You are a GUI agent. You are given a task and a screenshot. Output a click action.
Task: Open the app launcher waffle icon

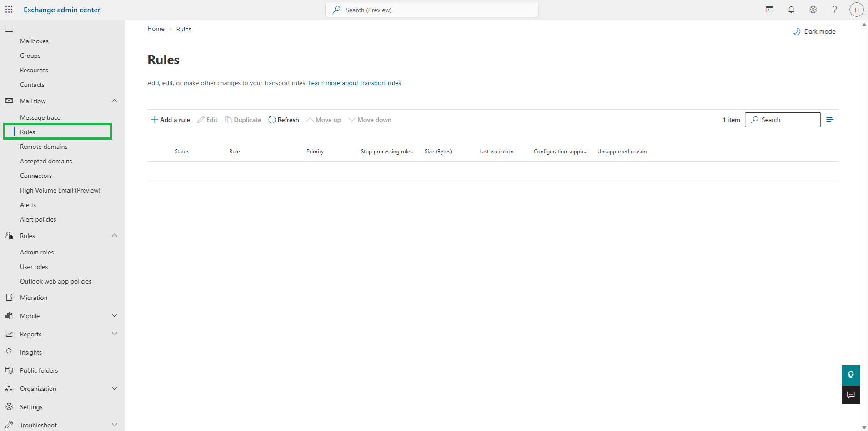9,10
